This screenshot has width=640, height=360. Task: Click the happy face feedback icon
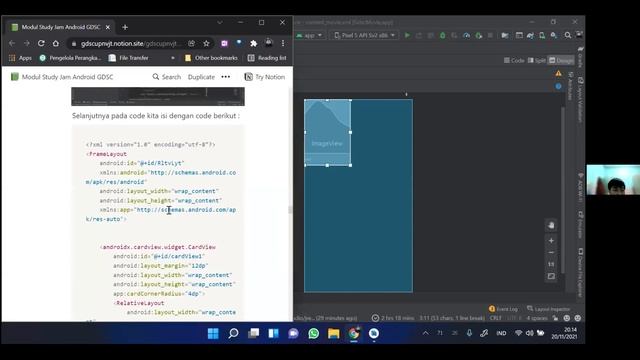(x=567, y=318)
